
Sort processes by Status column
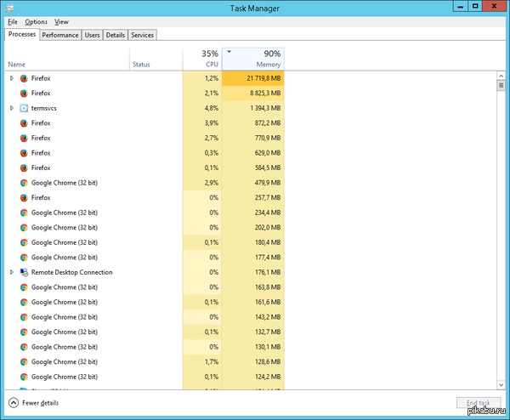point(156,59)
